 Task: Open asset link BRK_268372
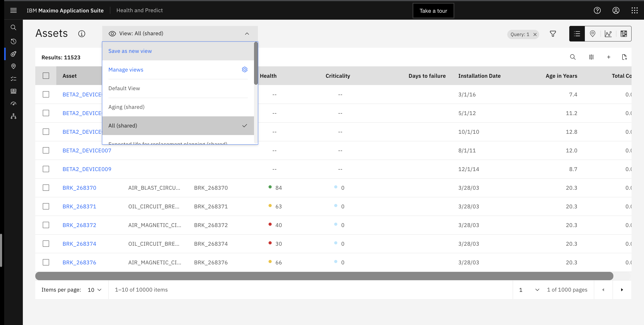(x=79, y=225)
